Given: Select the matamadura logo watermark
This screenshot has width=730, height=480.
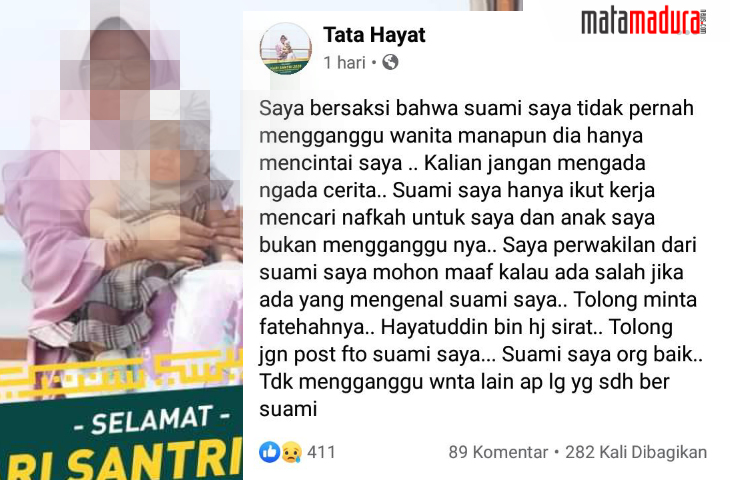Looking at the screenshot, I should point(644,21).
